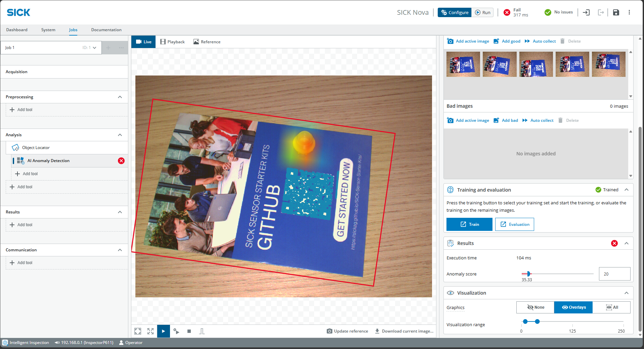Collapse the Analysis section
This screenshot has width=644, height=349.
coord(120,135)
